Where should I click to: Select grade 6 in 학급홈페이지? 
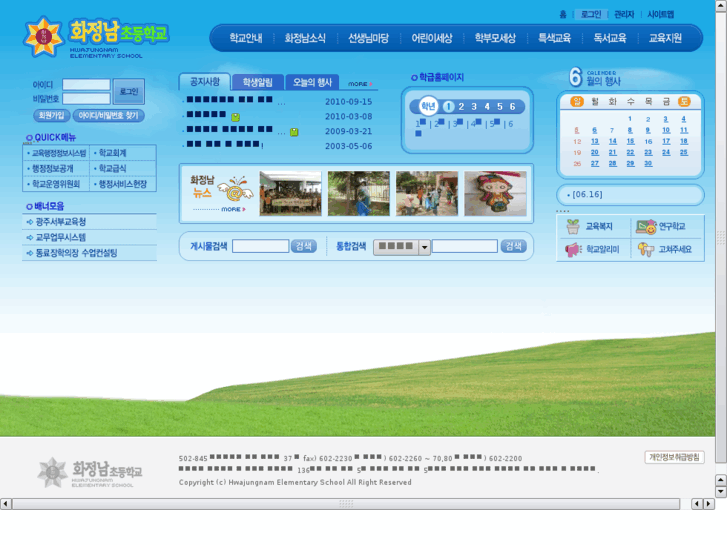coord(512,107)
